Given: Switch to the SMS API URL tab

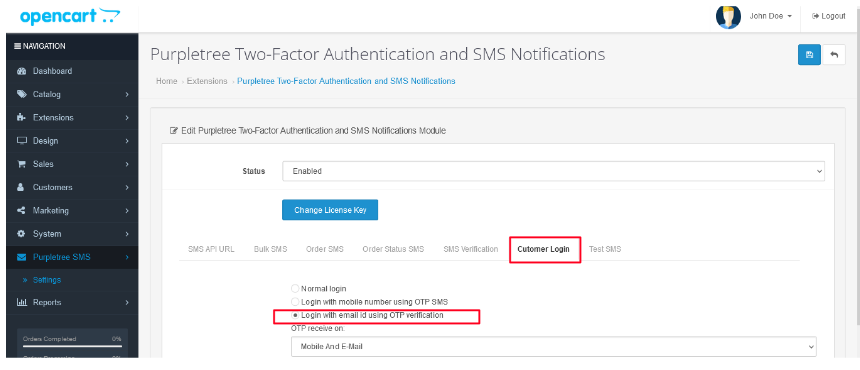Looking at the screenshot, I should click(211, 249).
